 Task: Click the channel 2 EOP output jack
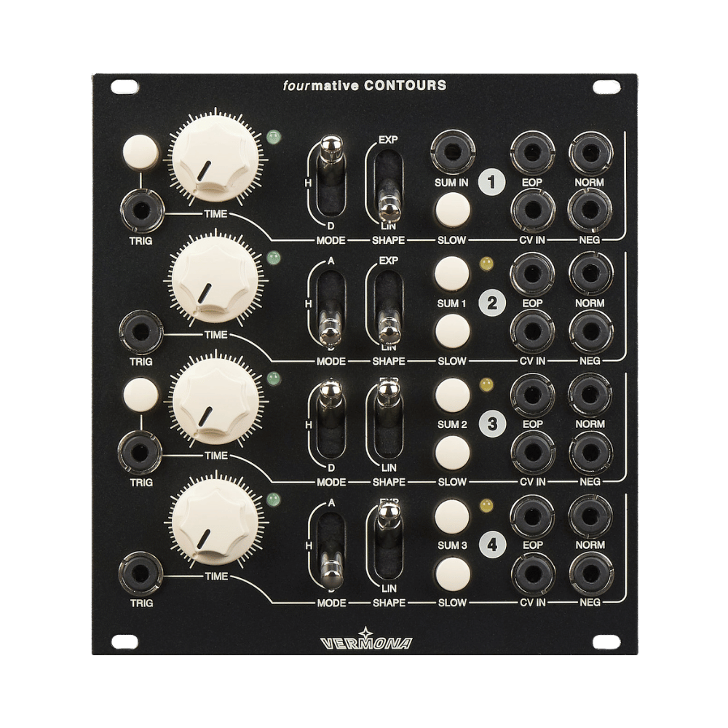coord(532,274)
